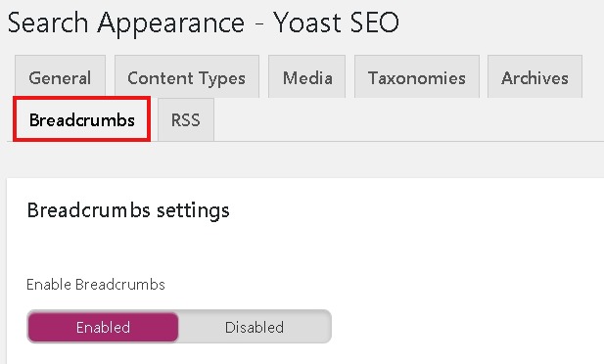Show Content Types appearance options
Viewport: 604px width, 364px height.
[x=187, y=76]
